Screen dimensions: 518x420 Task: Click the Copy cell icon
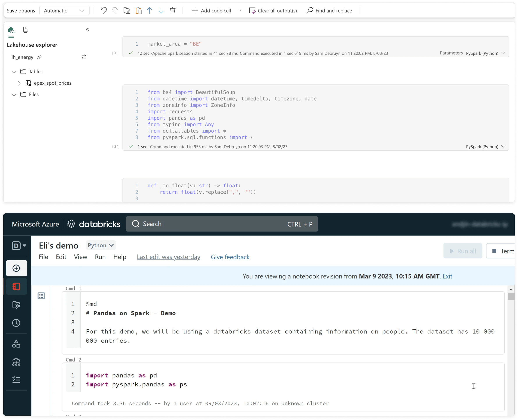click(127, 11)
